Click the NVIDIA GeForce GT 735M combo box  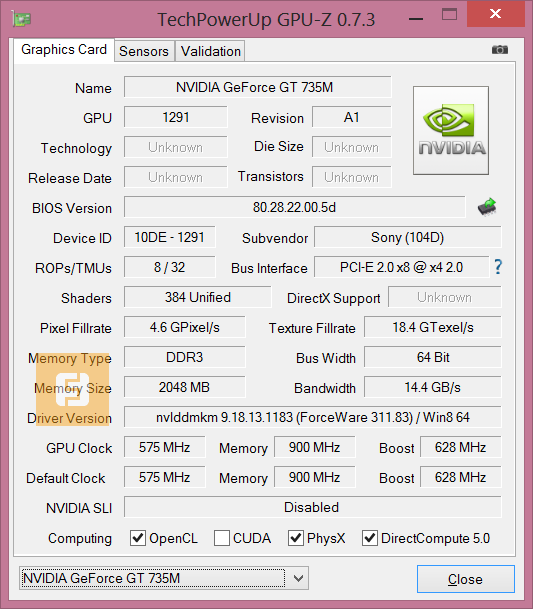point(164,578)
